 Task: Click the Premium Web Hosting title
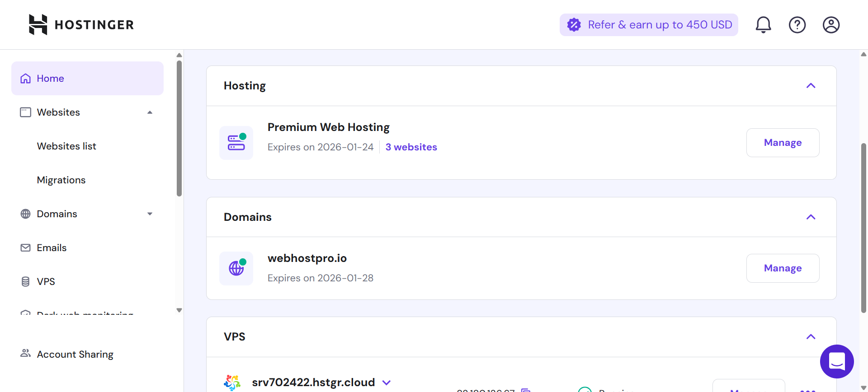[x=328, y=127]
